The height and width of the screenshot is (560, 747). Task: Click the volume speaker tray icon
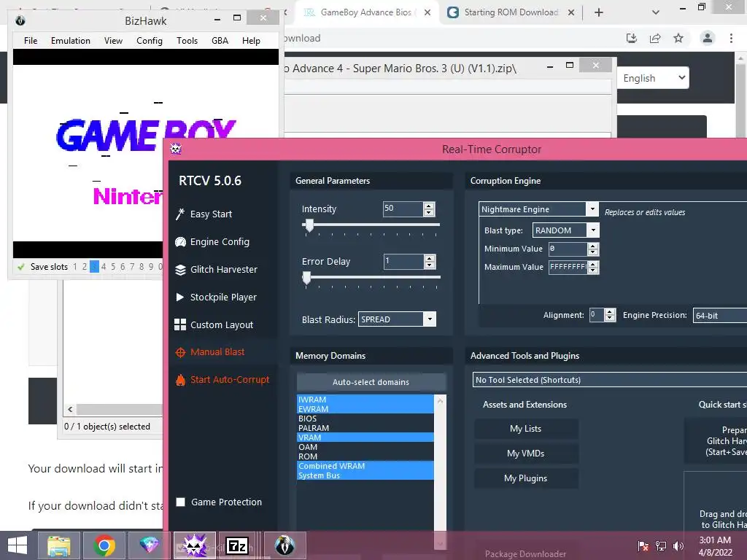[678, 545]
